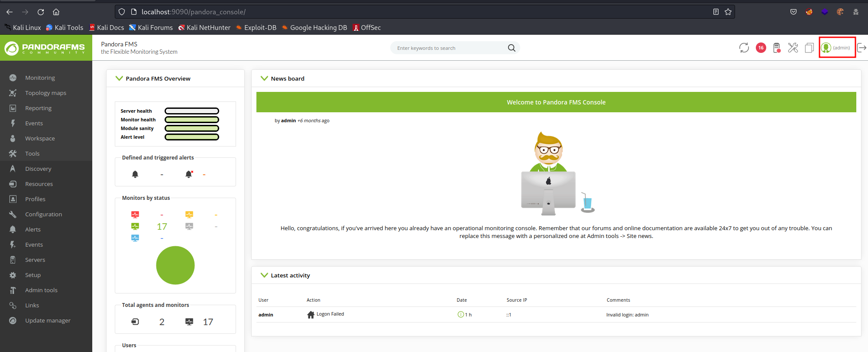
Task: Click the auto-refresh arrows icon in header
Action: point(744,48)
